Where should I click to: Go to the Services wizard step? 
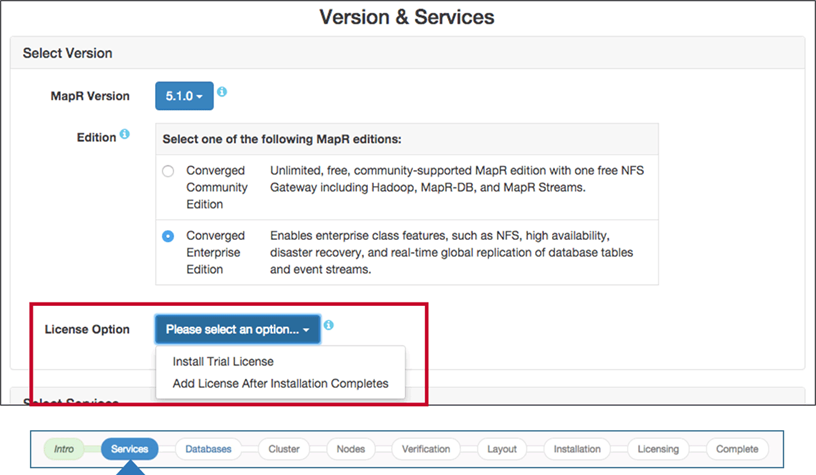[x=130, y=449]
